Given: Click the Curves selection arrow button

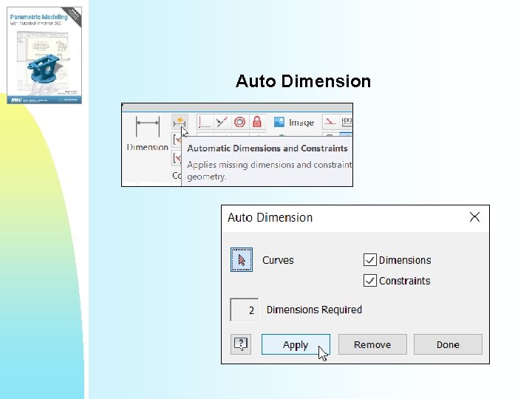Looking at the screenshot, I should click(242, 260).
